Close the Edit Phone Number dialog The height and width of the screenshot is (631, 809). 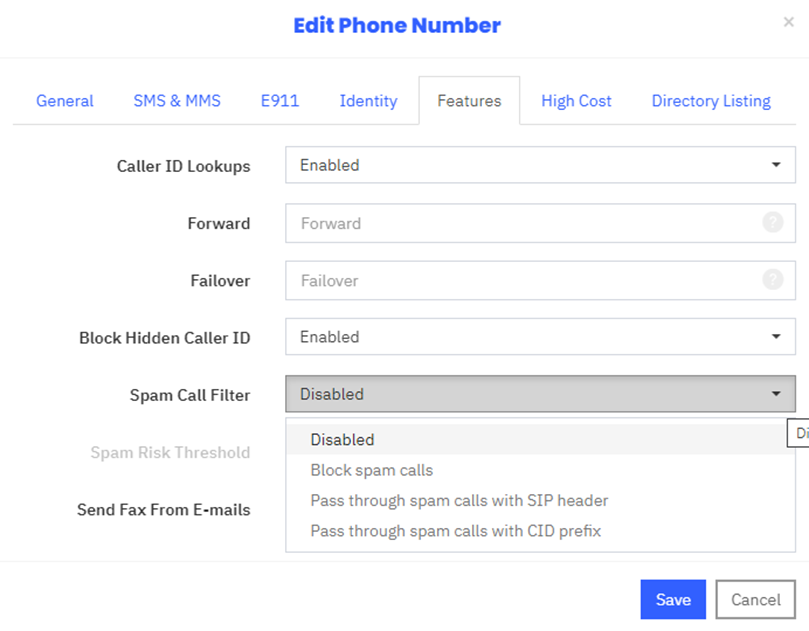(788, 22)
